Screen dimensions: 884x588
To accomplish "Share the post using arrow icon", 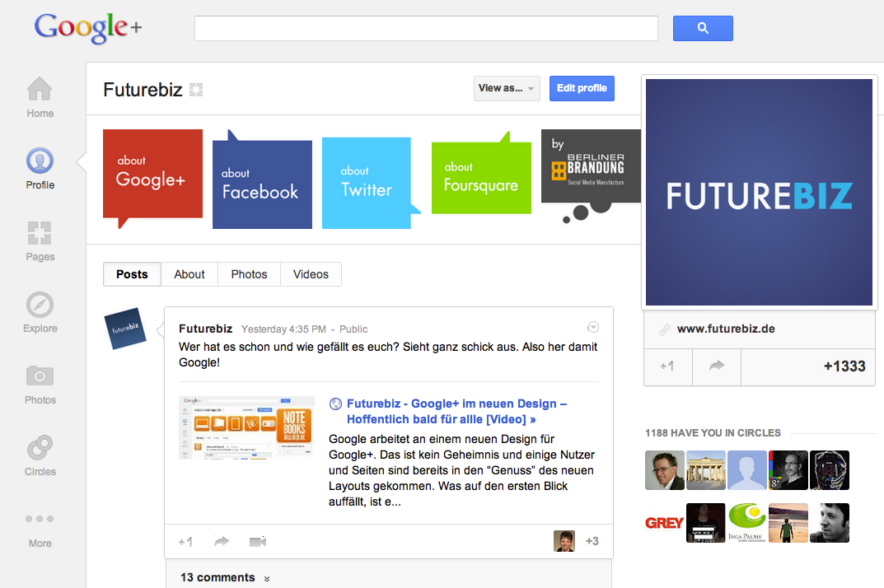I will coord(222,542).
